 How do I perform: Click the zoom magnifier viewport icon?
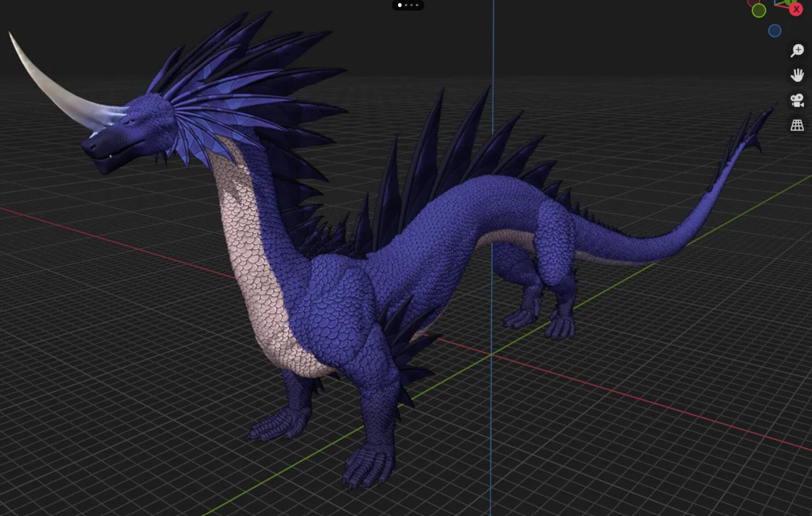point(797,50)
